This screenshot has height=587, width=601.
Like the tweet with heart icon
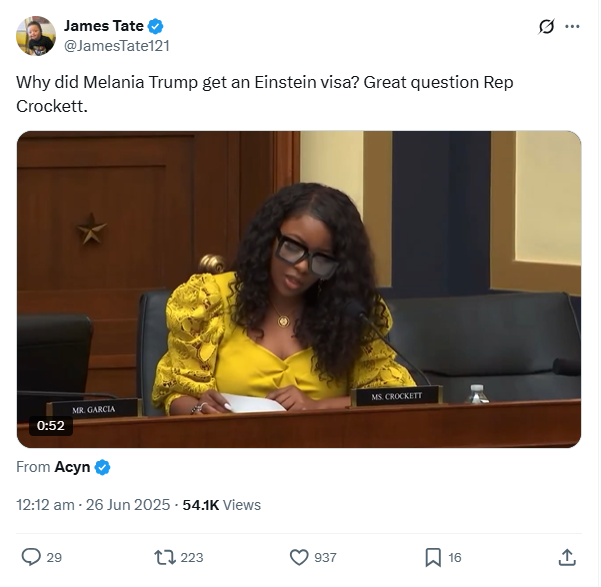[299, 557]
